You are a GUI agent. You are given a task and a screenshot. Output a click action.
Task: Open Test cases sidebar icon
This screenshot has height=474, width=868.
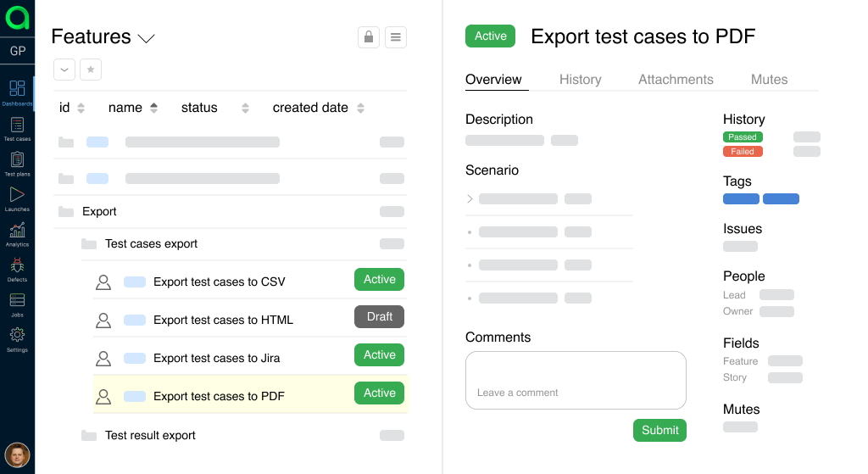[17, 128]
